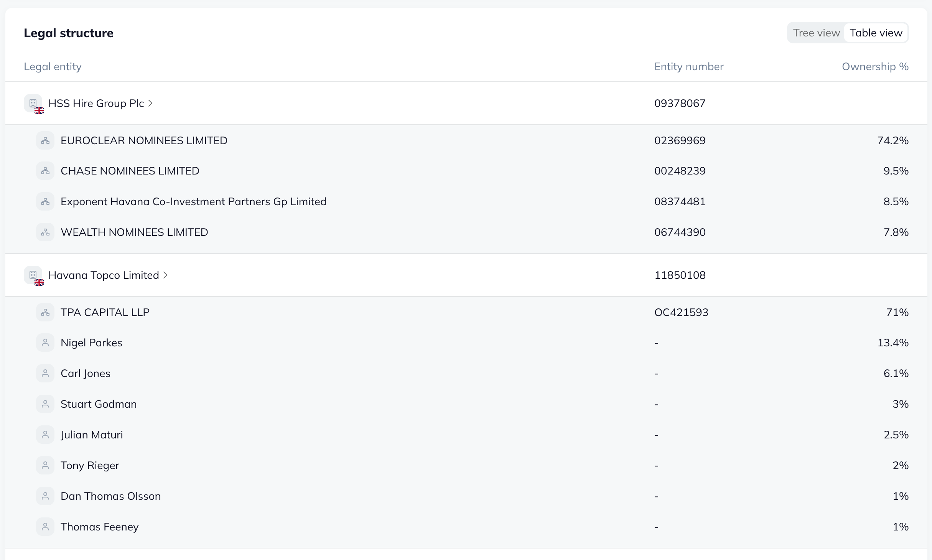
Task: Select the Dan Thomas Olsson row
Action: coord(110,496)
